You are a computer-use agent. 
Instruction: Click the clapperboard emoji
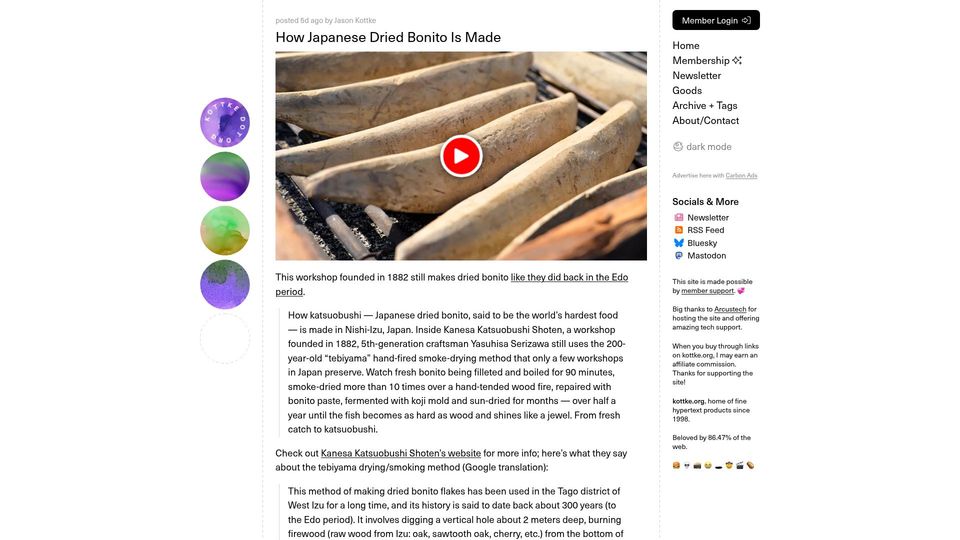click(x=740, y=465)
